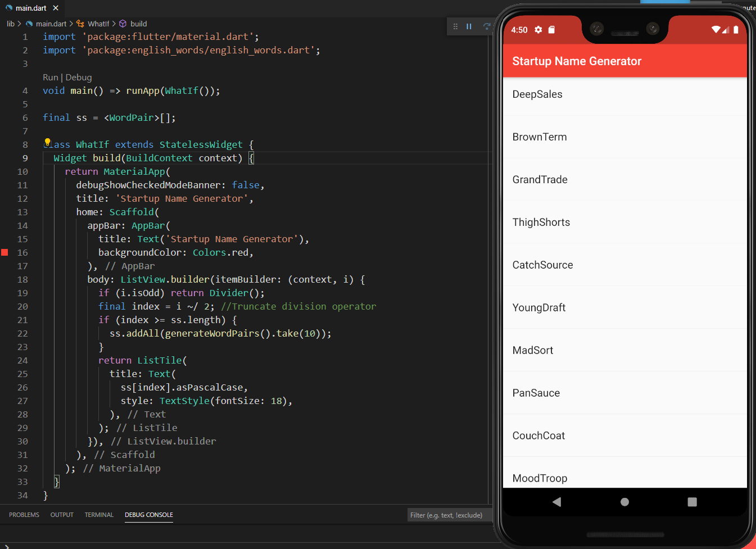Click the 'StatelessWidget' class name
The image size is (756, 549).
[x=201, y=144]
